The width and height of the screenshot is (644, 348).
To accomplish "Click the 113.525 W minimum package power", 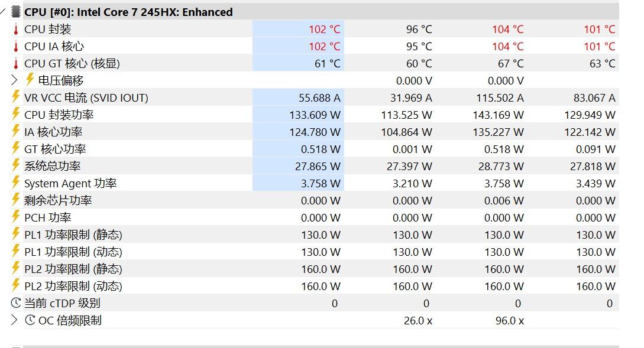I will pos(407,115).
